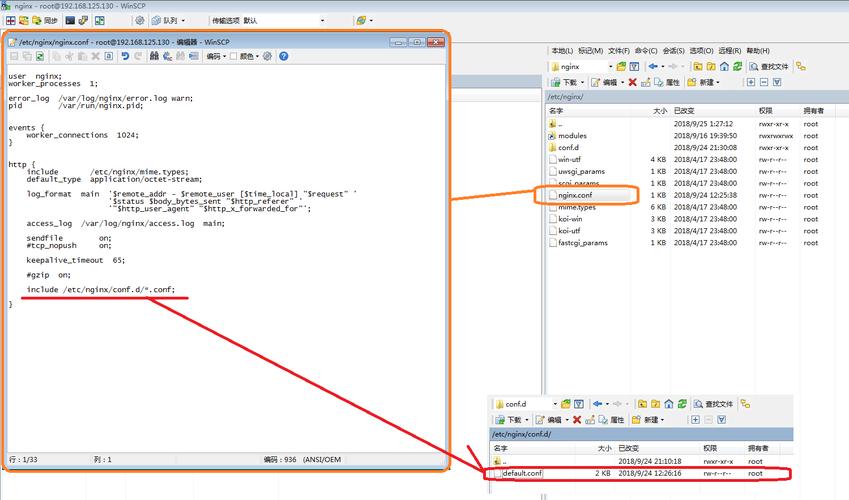Viewport: 849px width, 500px height.
Task: Click parent directory icon in nginx panel
Action: [698, 67]
